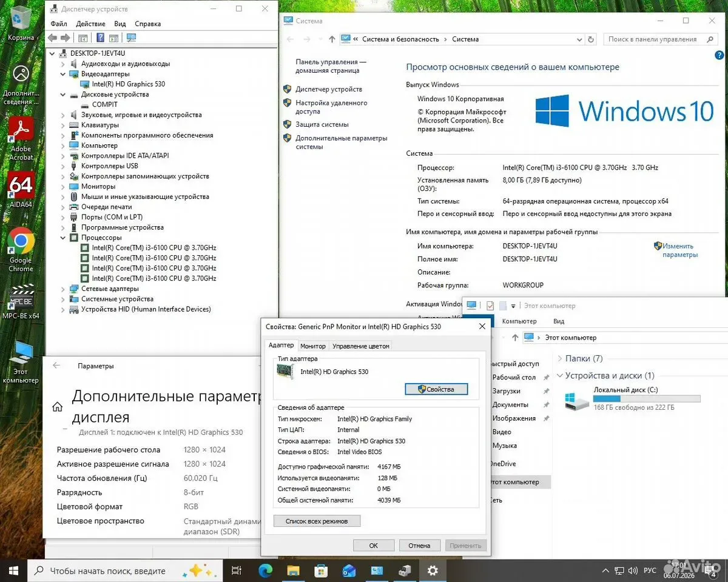The height and width of the screenshot is (582, 728).
Task: Expand the Мониторы node
Action: [x=63, y=187]
